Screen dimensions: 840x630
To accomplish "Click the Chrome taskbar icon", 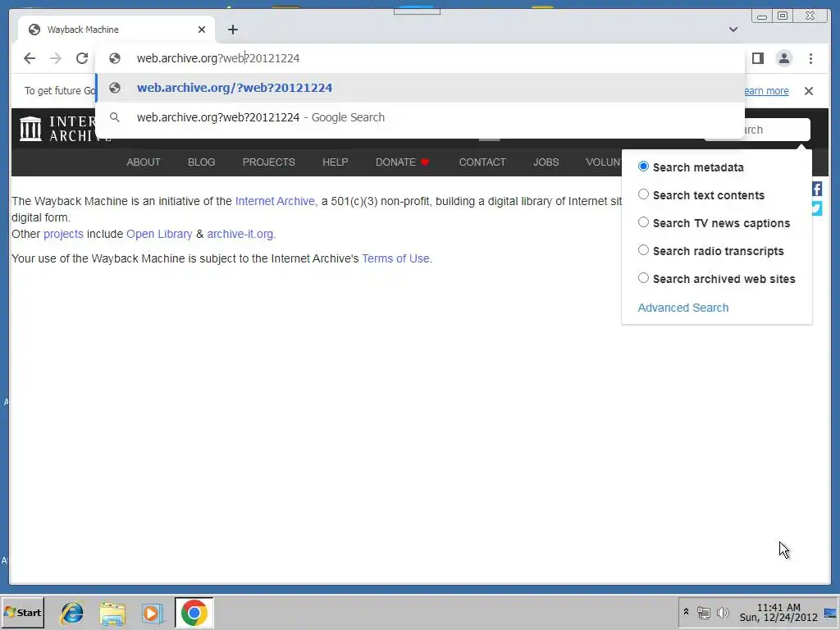I will coord(194,612).
